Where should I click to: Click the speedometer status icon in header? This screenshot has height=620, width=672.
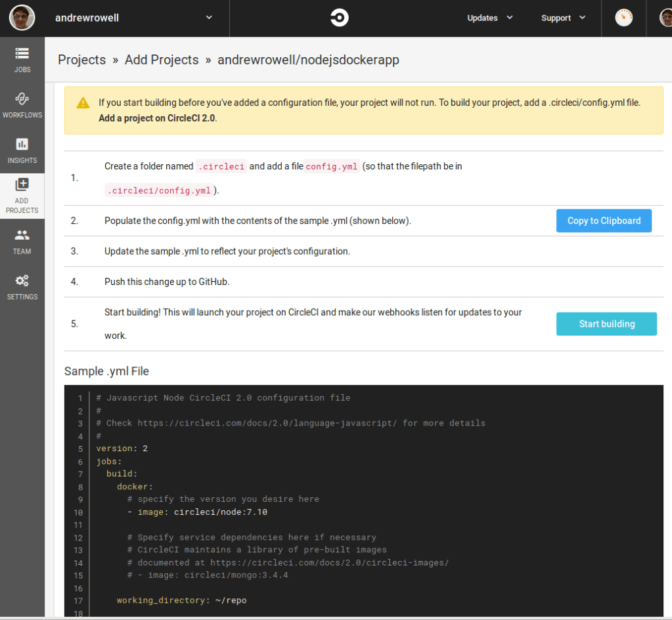[x=623, y=18]
